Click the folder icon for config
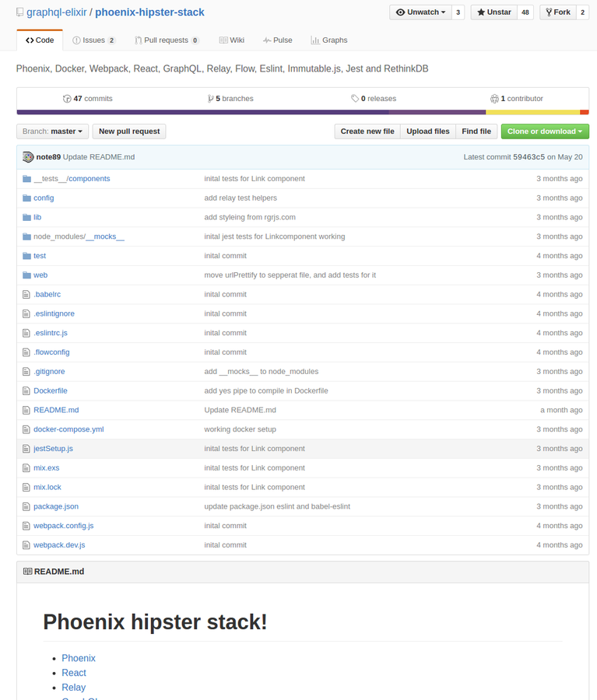Image resolution: width=597 pixels, height=700 pixels. (x=26, y=198)
